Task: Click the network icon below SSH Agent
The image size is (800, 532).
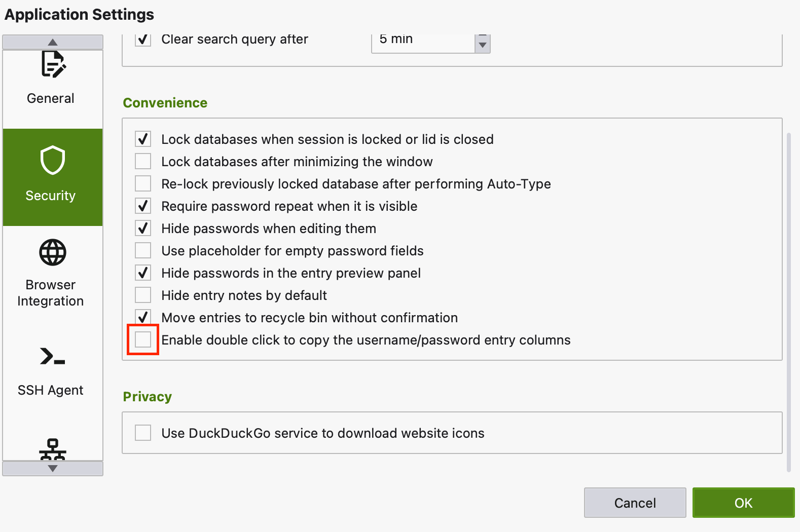Action: 53,449
